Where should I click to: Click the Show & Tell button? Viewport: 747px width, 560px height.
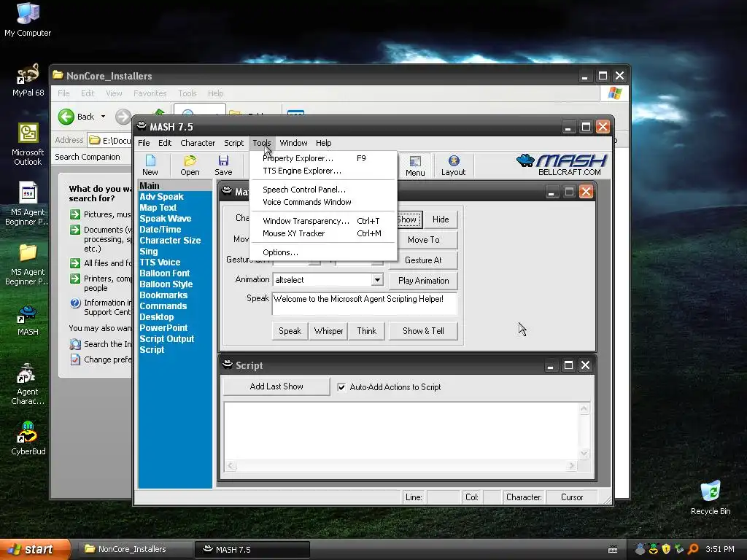click(423, 331)
